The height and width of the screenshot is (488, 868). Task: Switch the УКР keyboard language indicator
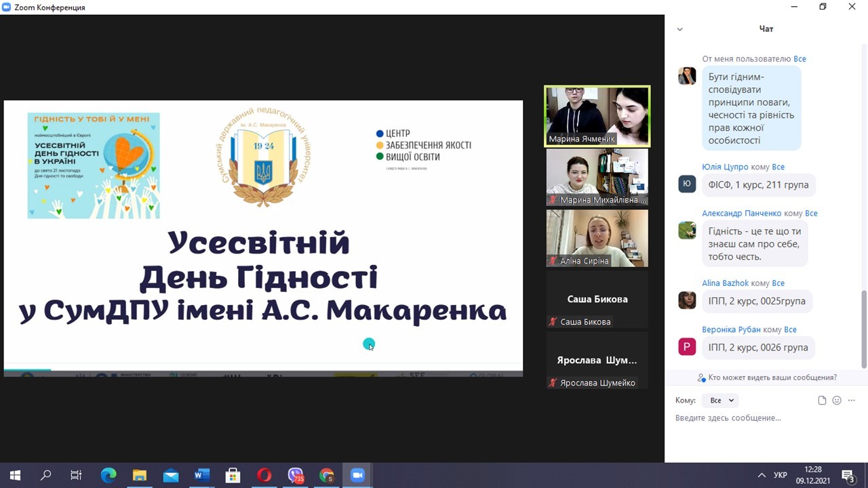point(781,476)
